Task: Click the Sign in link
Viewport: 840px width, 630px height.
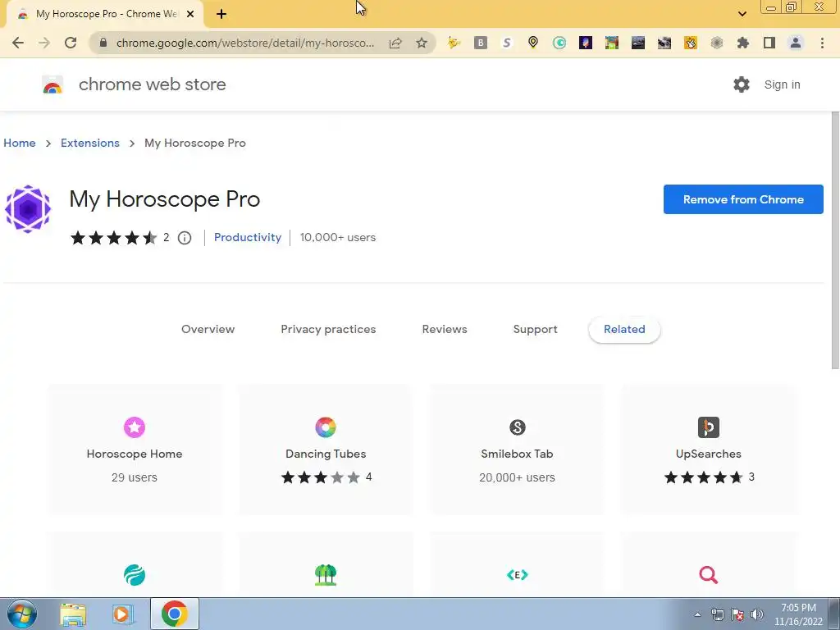Action: click(x=782, y=84)
